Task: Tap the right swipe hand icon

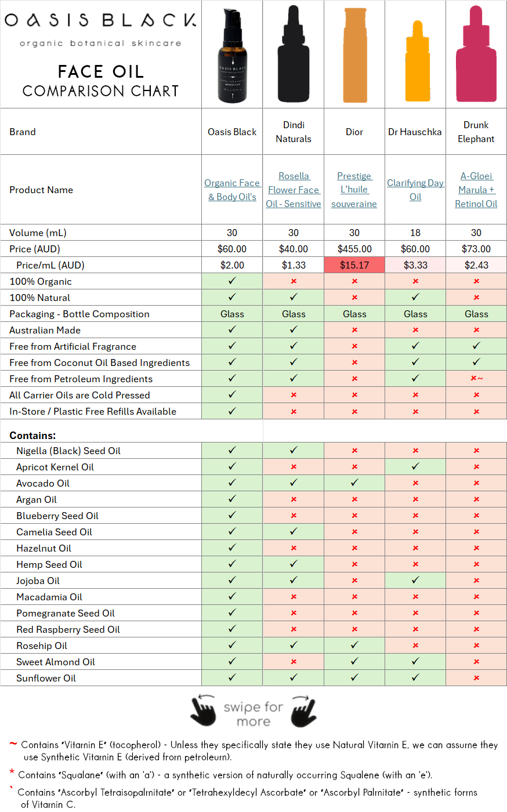Action: [x=303, y=710]
